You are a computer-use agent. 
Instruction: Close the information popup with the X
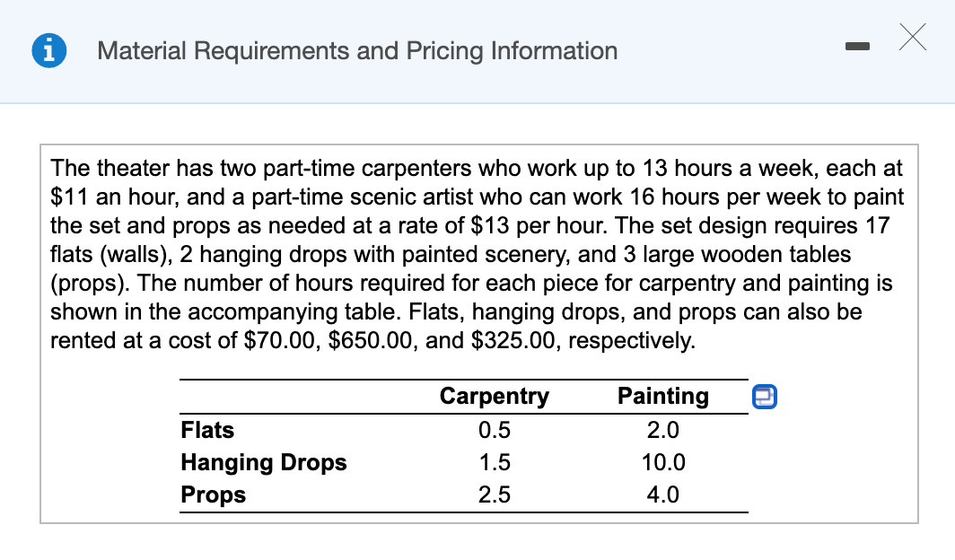tap(912, 38)
